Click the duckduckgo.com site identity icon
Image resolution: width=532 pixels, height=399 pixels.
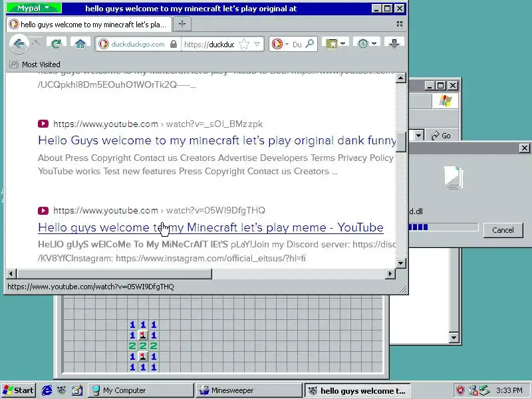click(x=104, y=44)
